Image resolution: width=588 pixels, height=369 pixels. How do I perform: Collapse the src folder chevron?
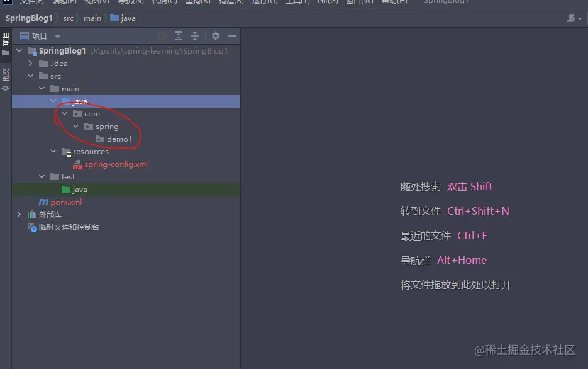pyautogui.click(x=30, y=76)
